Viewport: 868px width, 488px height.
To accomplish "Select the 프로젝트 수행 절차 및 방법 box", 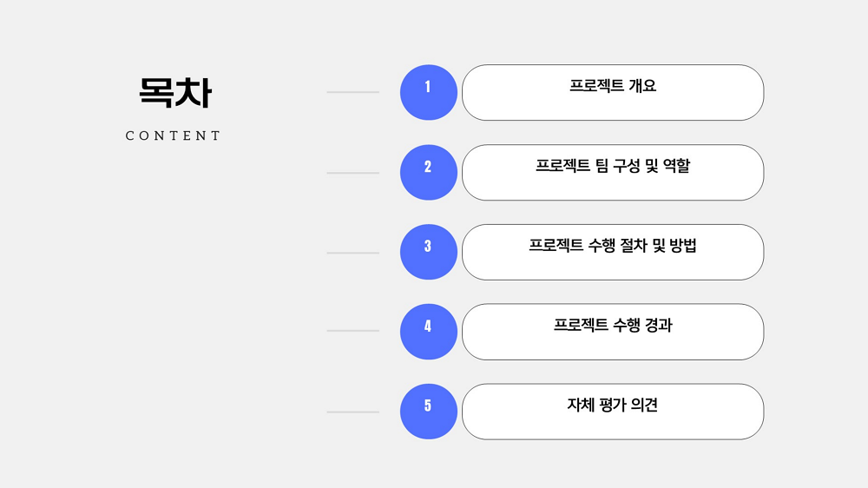I will (x=613, y=252).
